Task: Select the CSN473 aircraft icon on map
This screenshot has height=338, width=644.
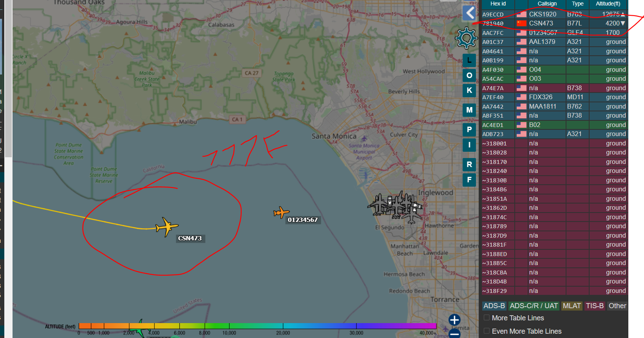Action: 167,227
